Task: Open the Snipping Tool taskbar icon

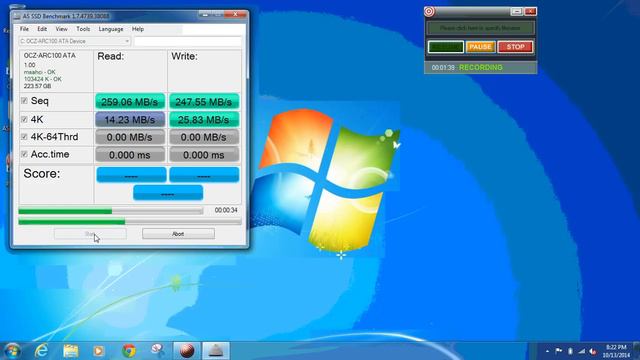Action: pyautogui.click(x=158, y=351)
